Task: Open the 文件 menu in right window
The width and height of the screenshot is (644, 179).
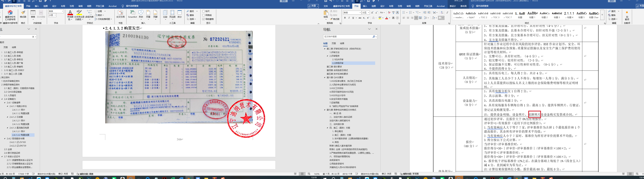Action: 326,6
